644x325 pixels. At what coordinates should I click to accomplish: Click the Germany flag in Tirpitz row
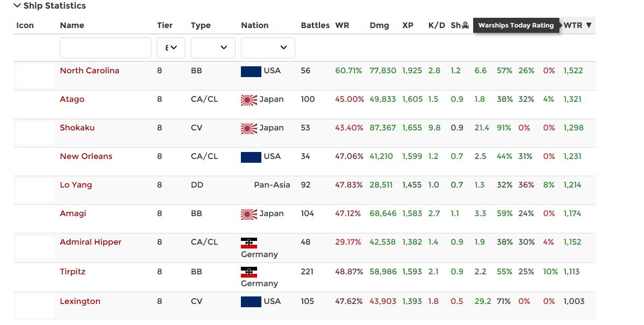point(249,272)
